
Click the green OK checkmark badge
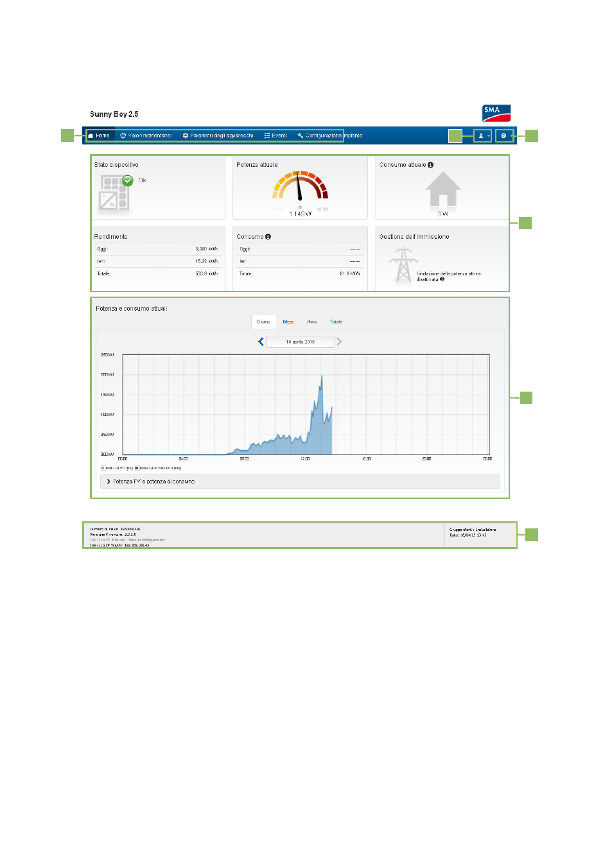(x=128, y=180)
